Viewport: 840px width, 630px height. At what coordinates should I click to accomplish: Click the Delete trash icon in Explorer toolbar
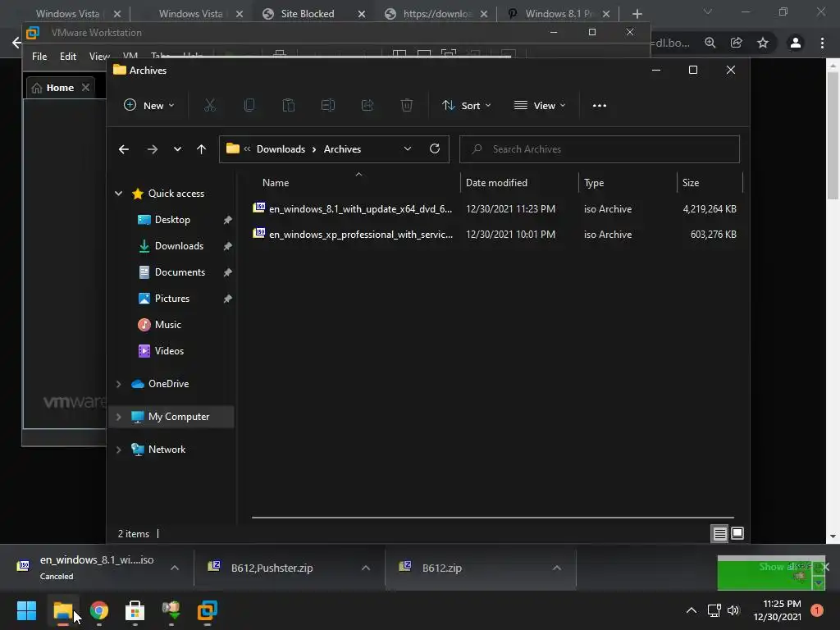pyautogui.click(x=407, y=106)
